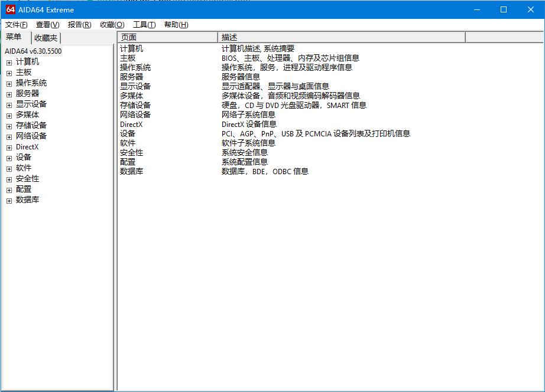Expand the 主板 tree node
Screen dimensions: 545x392
9,73
